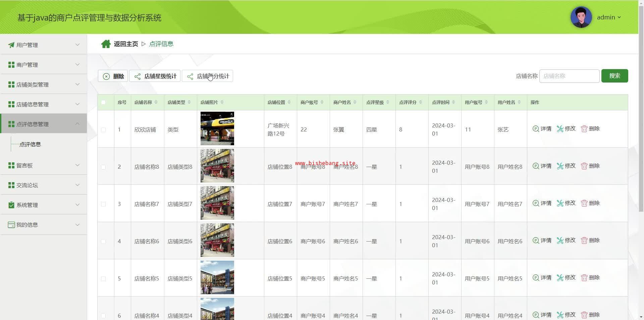Select the checkbox for row 3 店铺名称7
The image size is (644, 320).
103,204
